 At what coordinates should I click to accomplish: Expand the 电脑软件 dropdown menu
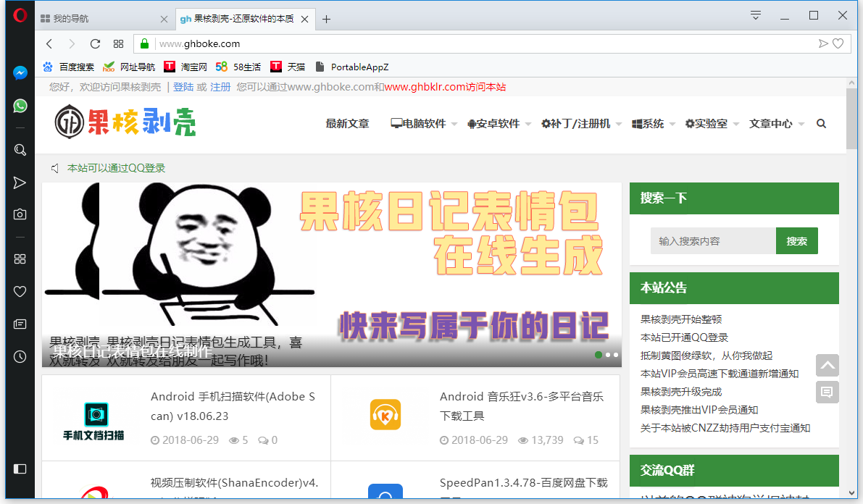click(x=424, y=124)
